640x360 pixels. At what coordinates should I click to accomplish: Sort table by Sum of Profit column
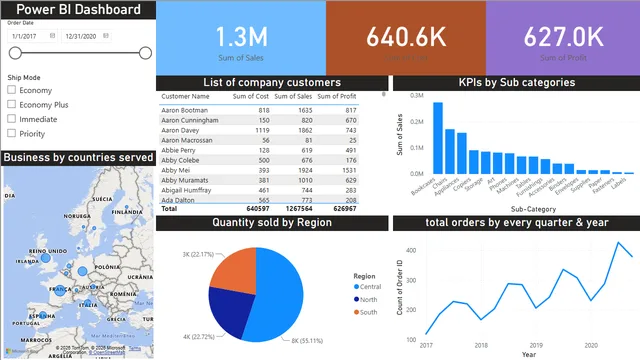pyautogui.click(x=337, y=96)
